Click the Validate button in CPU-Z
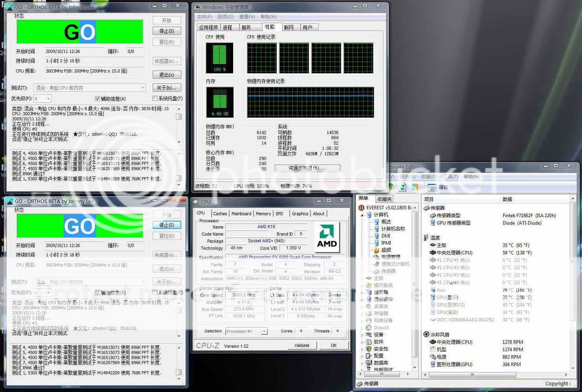582x392 pixels. [x=301, y=345]
